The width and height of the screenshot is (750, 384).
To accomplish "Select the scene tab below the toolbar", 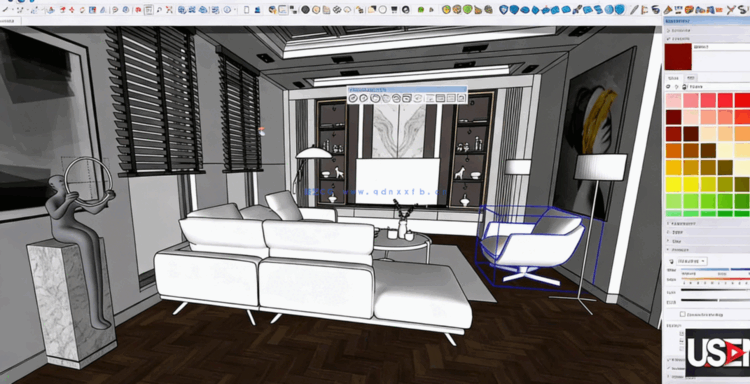I will 11,21.
